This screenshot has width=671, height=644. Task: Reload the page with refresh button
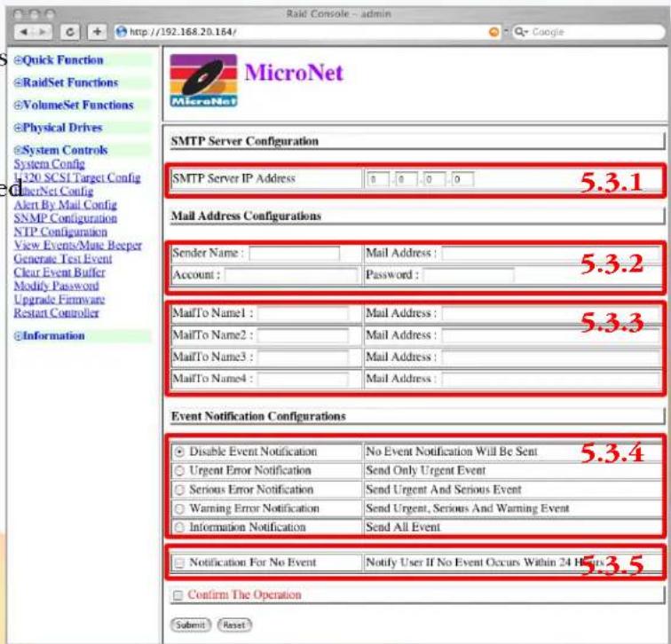tap(70, 32)
